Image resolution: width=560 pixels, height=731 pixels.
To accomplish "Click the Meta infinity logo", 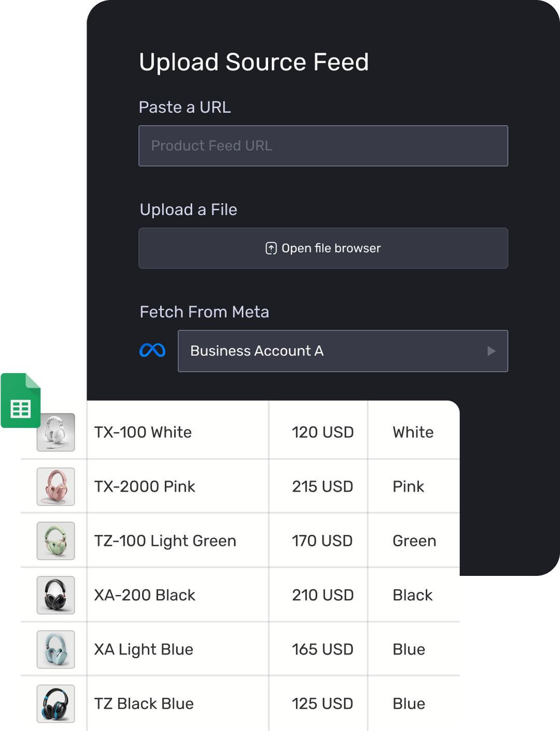I will 152,351.
